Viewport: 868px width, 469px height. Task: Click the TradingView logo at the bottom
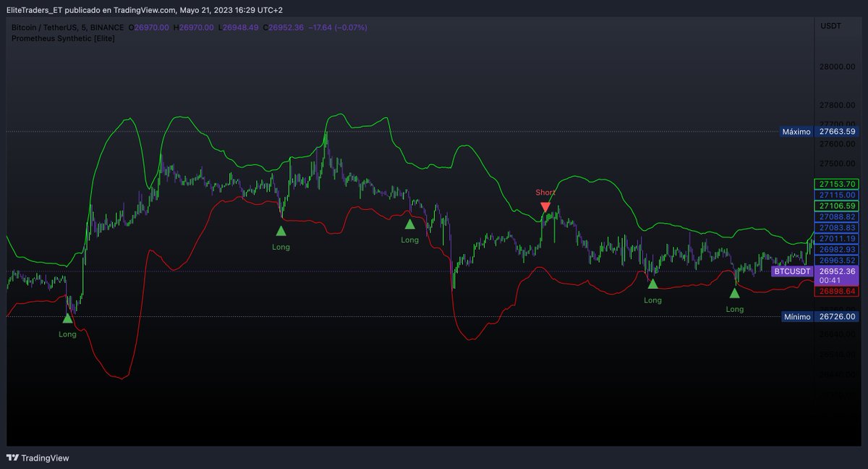38,457
